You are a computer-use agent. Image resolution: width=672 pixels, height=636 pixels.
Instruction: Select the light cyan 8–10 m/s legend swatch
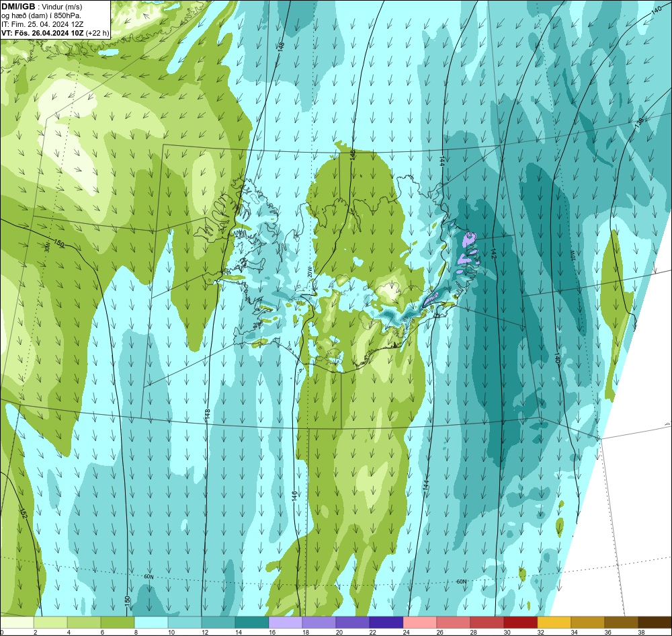[x=151, y=622]
